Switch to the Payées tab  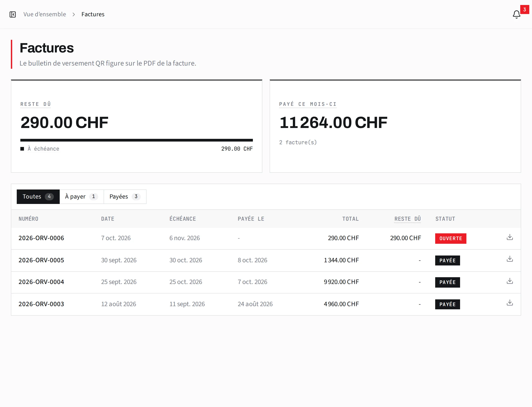pos(125,196)
